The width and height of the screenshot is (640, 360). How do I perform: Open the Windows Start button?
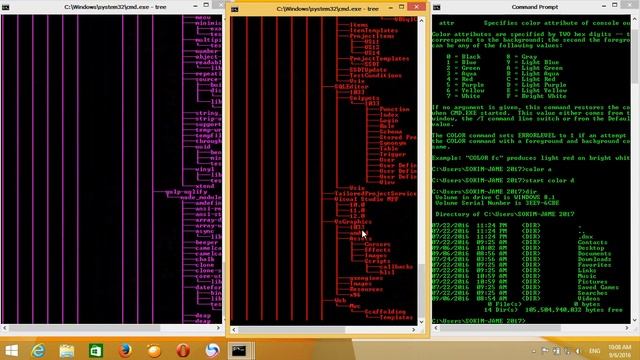click(11, 351)
